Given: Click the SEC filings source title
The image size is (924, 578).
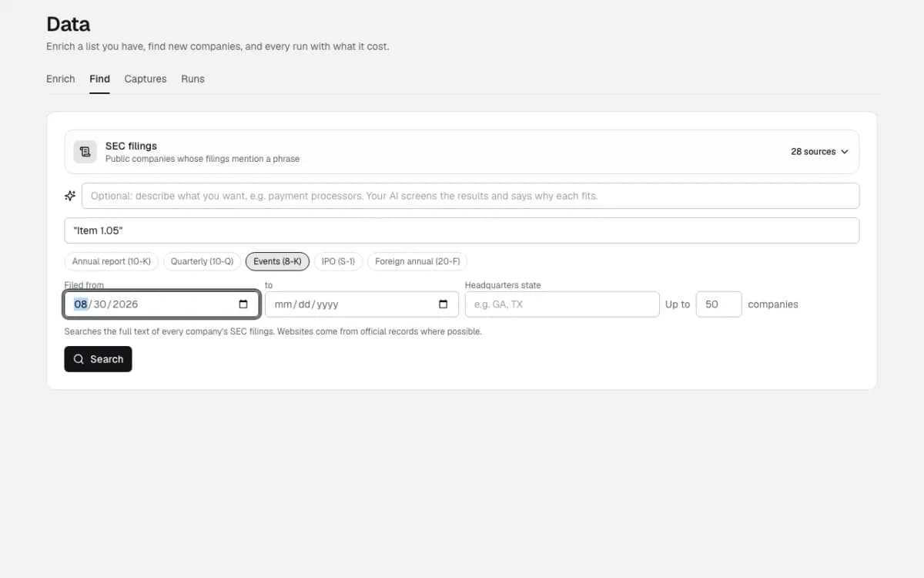Looking at the screenshot, I should [x=131, y=146].
